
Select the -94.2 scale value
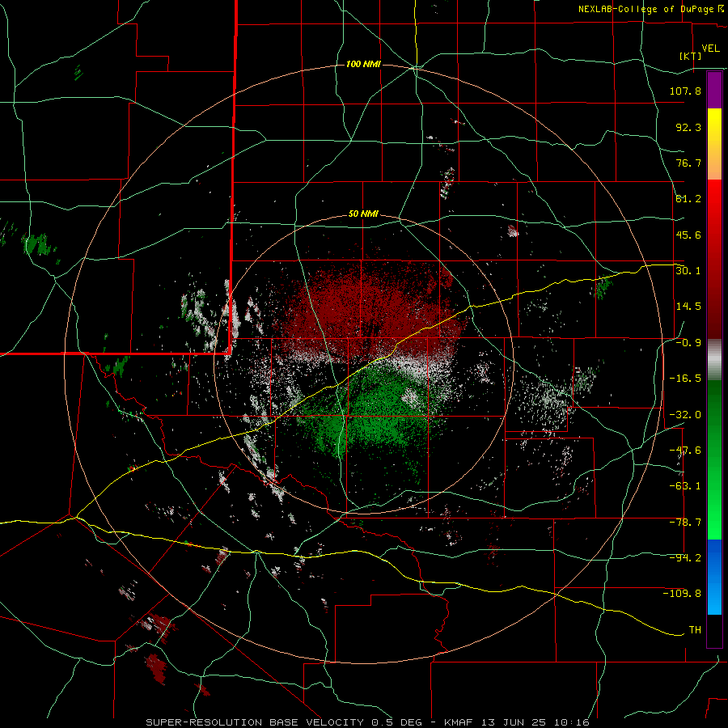click(685, 558)
